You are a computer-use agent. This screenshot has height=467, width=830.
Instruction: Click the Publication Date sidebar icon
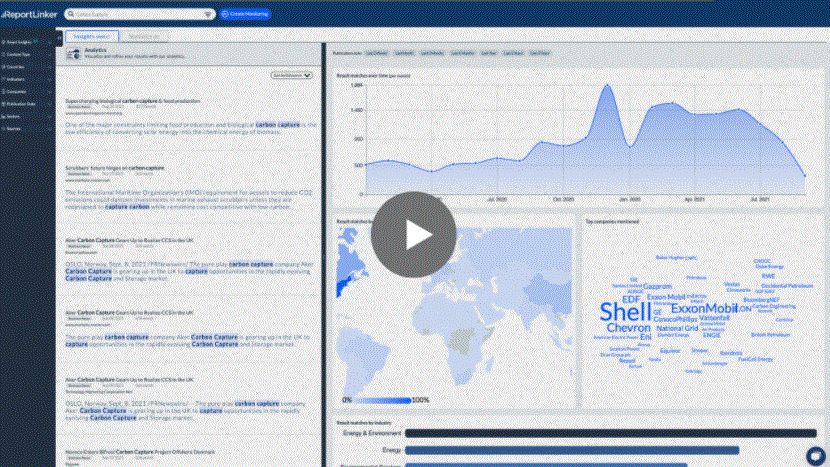[4, 103]
